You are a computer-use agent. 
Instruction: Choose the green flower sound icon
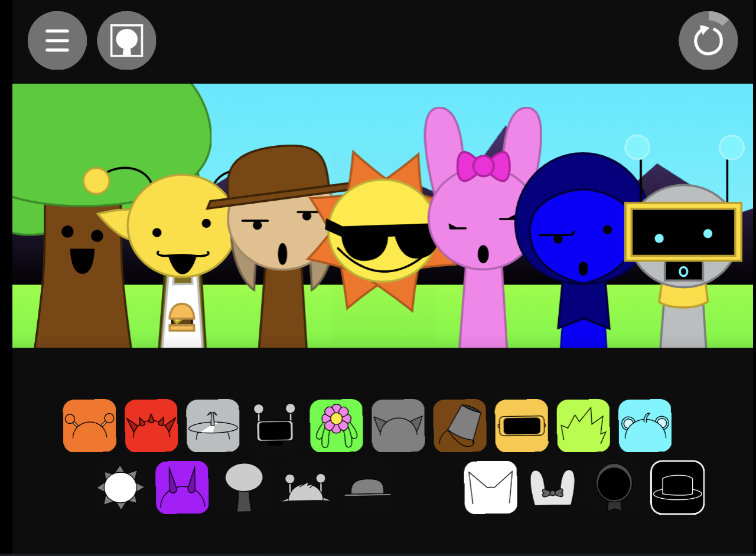(x=337, y=426)
